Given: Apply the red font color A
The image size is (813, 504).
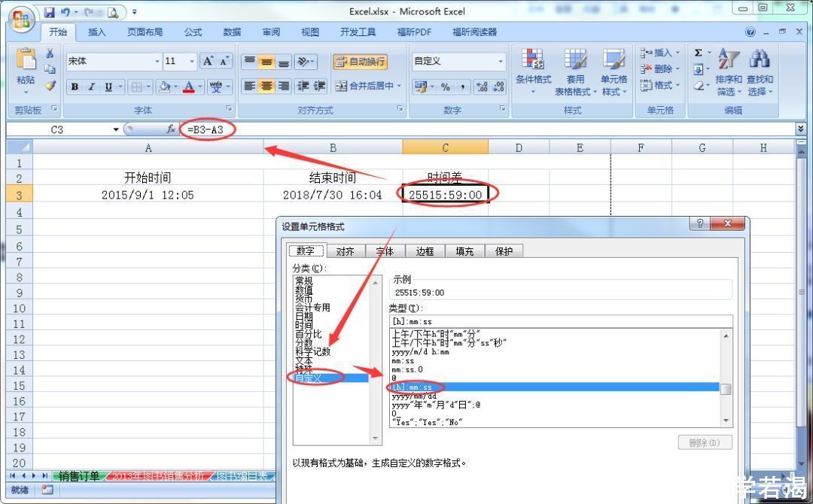Looking at the screenshot, I should pyautogui.click(x=189, y=87).
